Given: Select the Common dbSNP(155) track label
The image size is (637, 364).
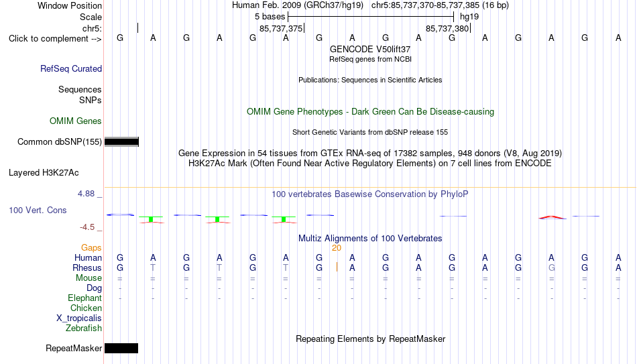Looking at the screenshot, I should click(x=60, y=142).
